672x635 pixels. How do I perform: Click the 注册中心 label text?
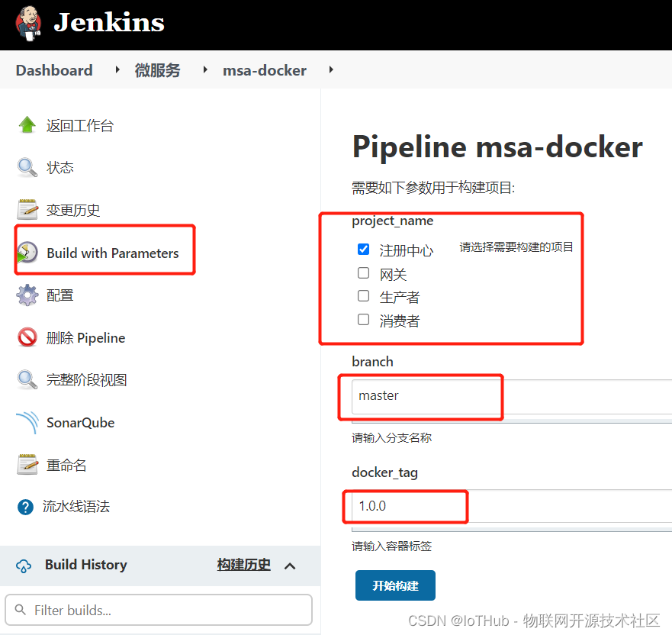pos(407,250)
